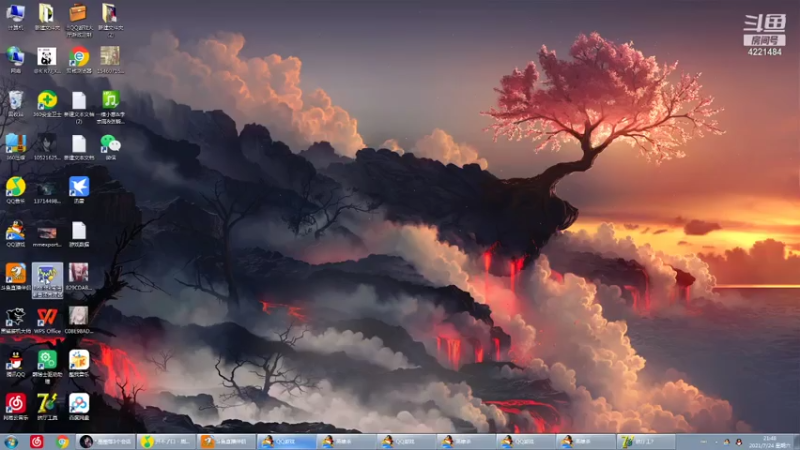Switch to the chat window with avatar in taskbar
Screen dimensions: 800x450
[106, 442]
